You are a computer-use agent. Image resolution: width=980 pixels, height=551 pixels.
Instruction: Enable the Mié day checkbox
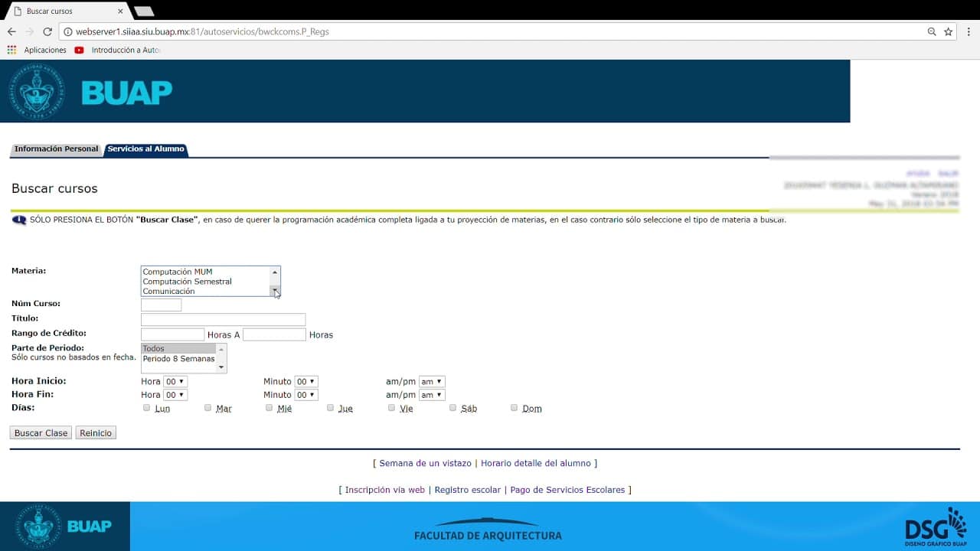click(269, 408)
